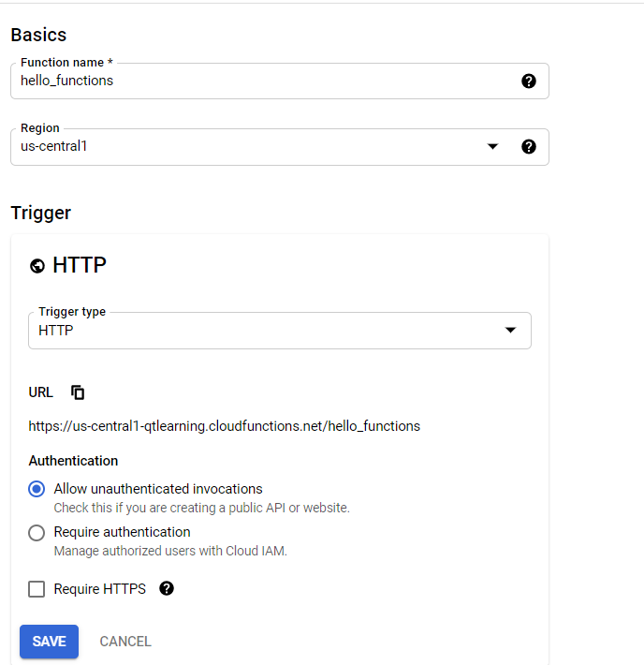
Task: Click the Function name input field
Action: tap(262, 81)
